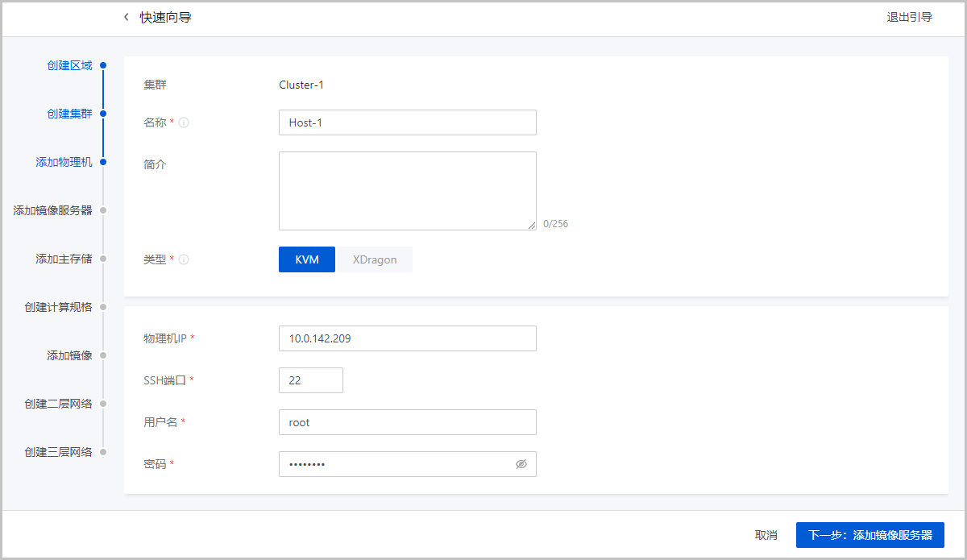The width and height of the screenshot is (967, 560).
Task: Click the 物理机IP input field
Action: coord(407,338)
